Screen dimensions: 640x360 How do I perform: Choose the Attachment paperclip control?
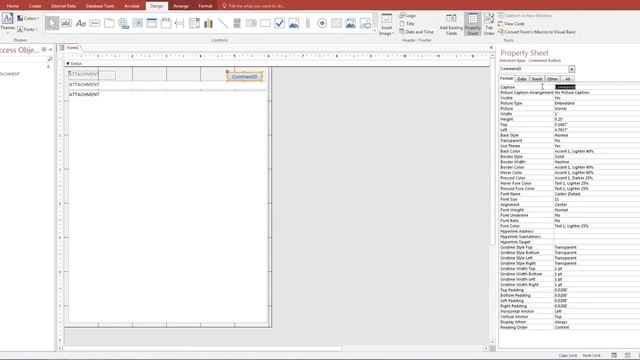point(308,23)
